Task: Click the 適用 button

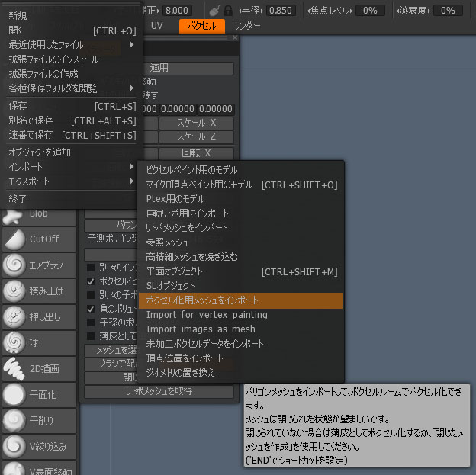Action: click(x=188, y=68)
